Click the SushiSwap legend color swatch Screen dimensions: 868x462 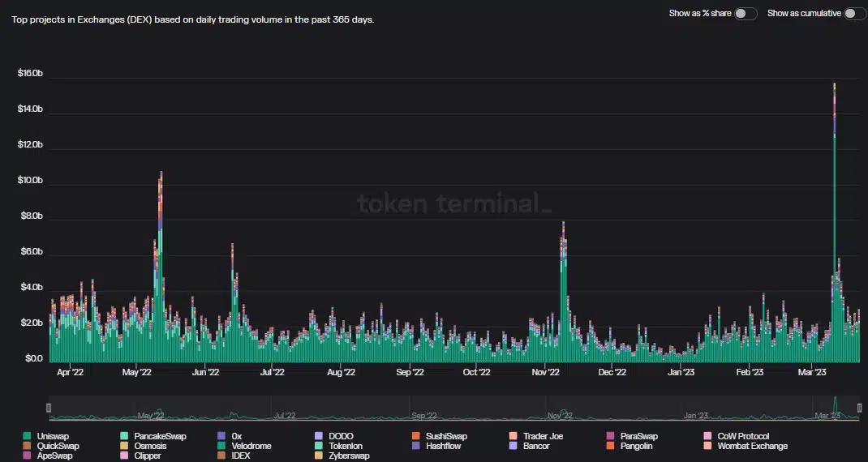415,436
